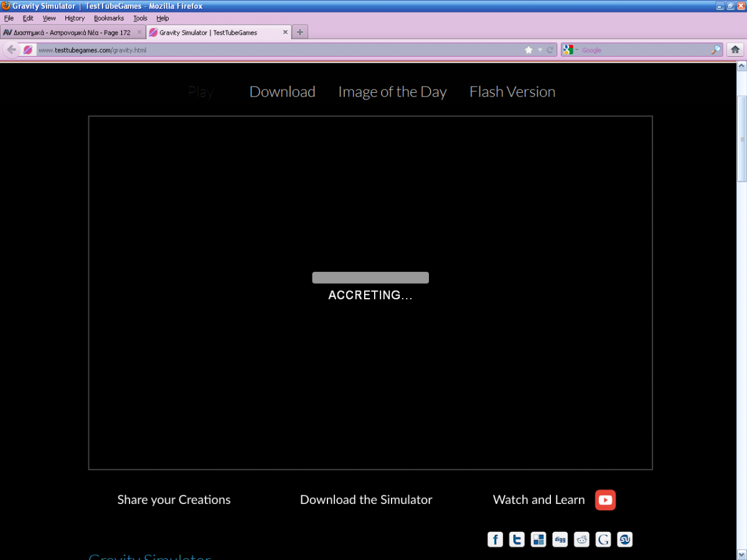Viewport: 747px width, 560px height.
Task: Click the YouTube icon beside Watch and Learn
Action: [605, 500]
